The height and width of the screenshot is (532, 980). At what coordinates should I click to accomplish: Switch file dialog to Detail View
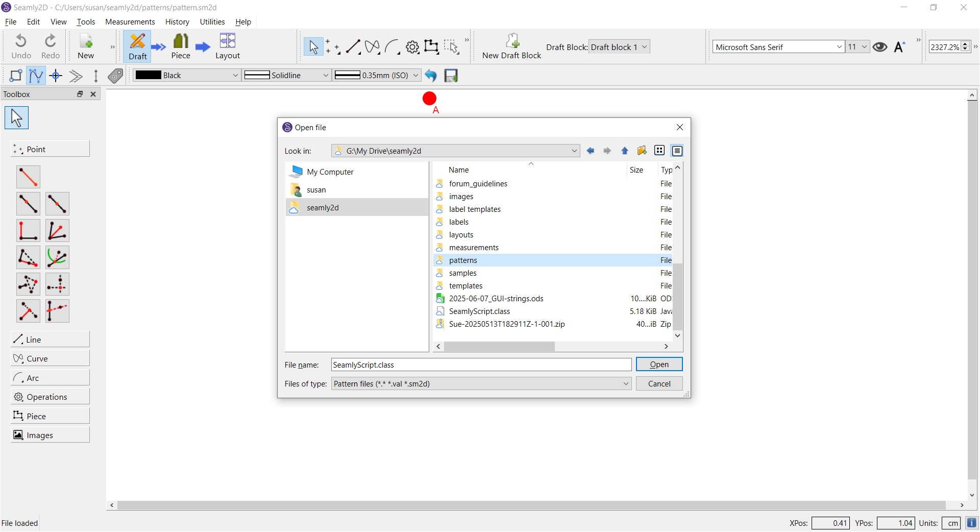[677, 151]
